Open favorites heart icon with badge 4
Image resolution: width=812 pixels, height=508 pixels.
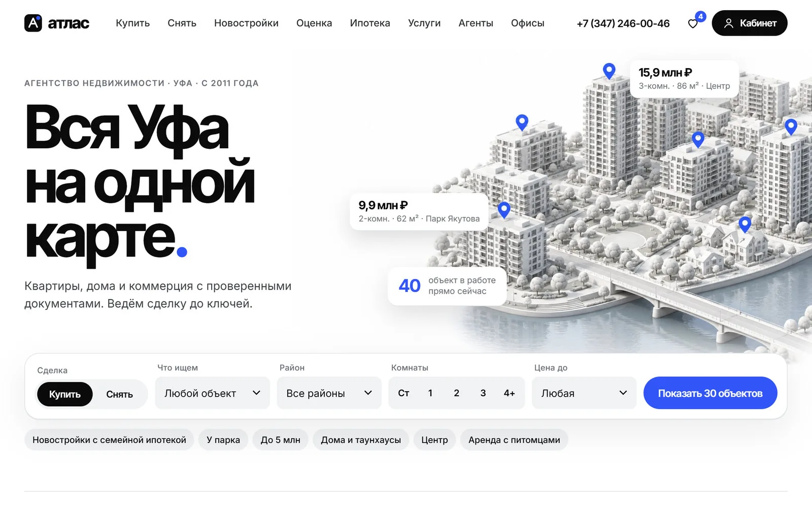pyautogui.click(x=693, y=23)
